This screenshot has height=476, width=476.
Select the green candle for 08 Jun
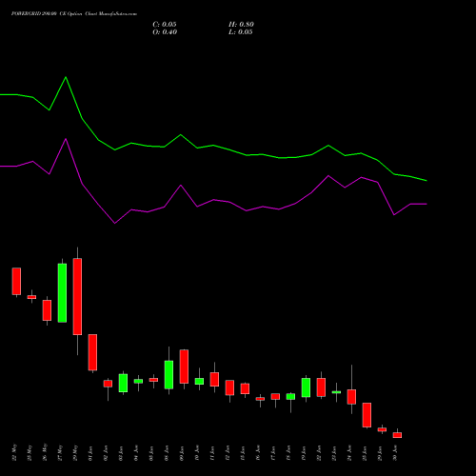click(169, 375)
